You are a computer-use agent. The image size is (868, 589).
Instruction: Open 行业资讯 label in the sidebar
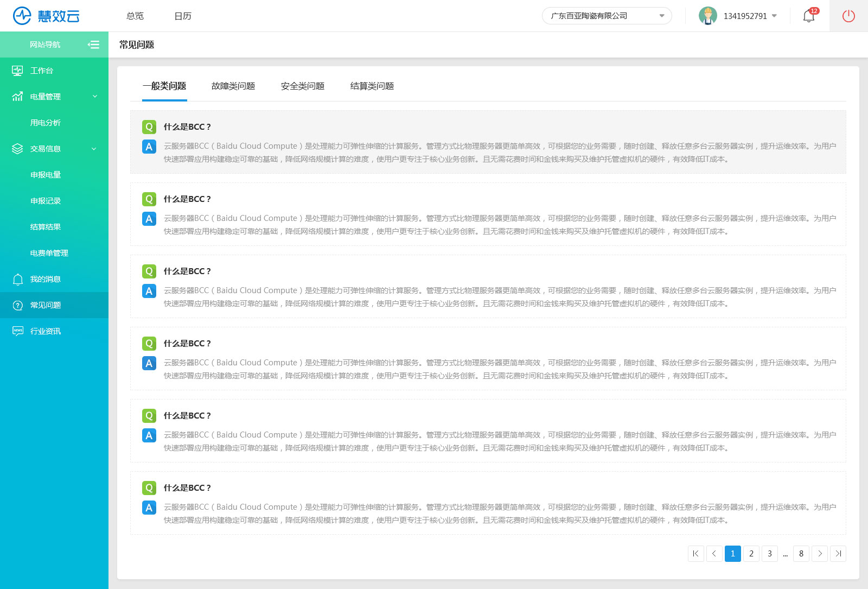pyautogui.click(x=46, y=331)
